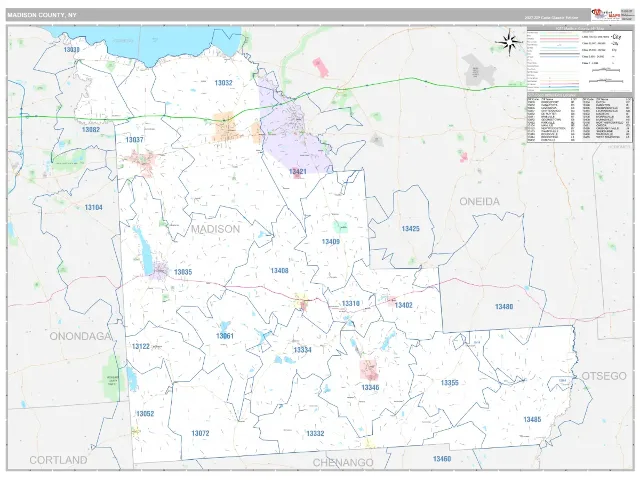Select ZIP code label 13052
This screenshot has width=640, height=480.
pos(145,413)
